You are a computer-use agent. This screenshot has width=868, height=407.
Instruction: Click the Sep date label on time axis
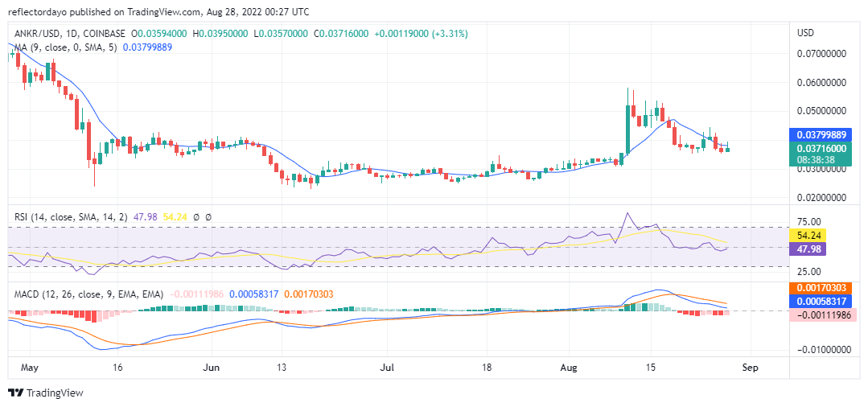click(751, 367)
